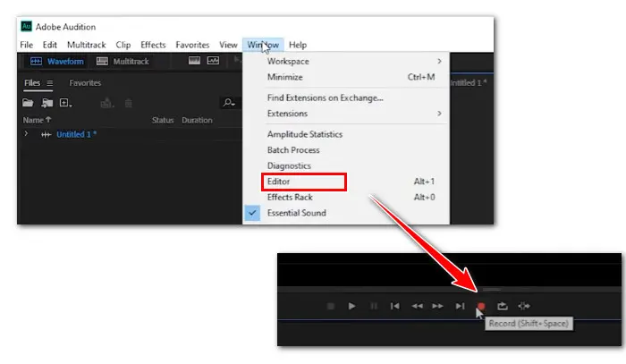This screenshot has width=626, height=364.
Task: Open the View menu
Action: coord(228,45)
